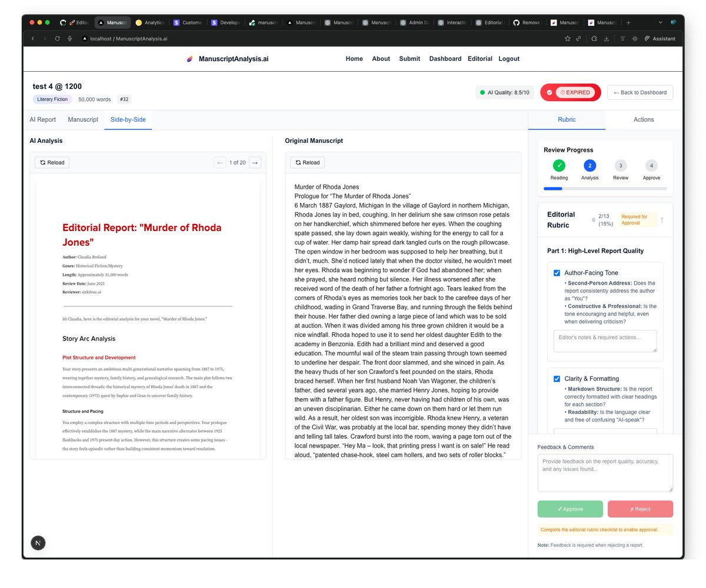Switch to the Manuscript tab
The image size is (706, 588).
click(x=82, y=119)
